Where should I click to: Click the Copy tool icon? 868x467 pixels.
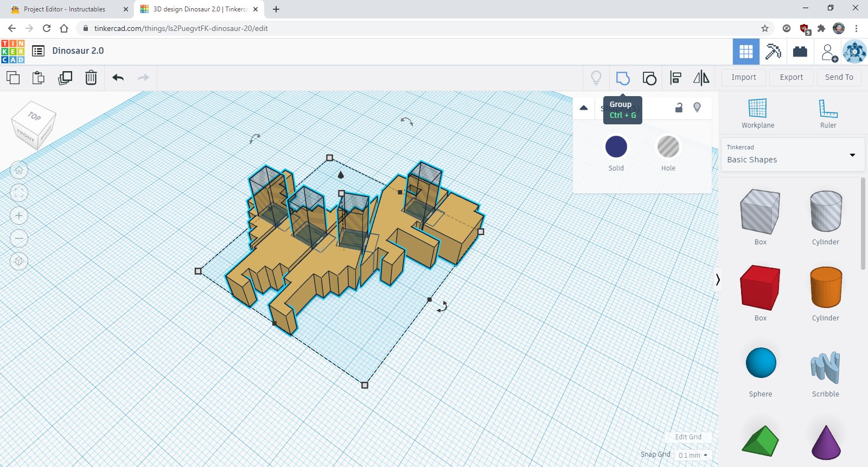click(13, 78)
